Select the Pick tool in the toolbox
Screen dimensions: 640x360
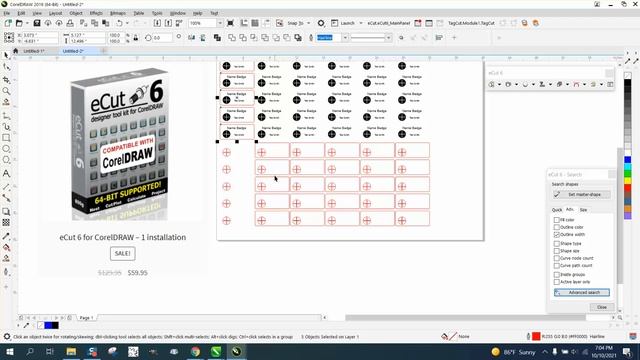(x=6, y=55)
